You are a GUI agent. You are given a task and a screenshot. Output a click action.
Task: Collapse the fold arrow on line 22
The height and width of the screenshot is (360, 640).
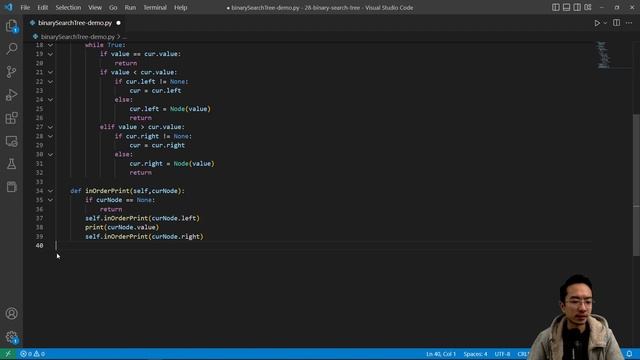pos(50,82)
